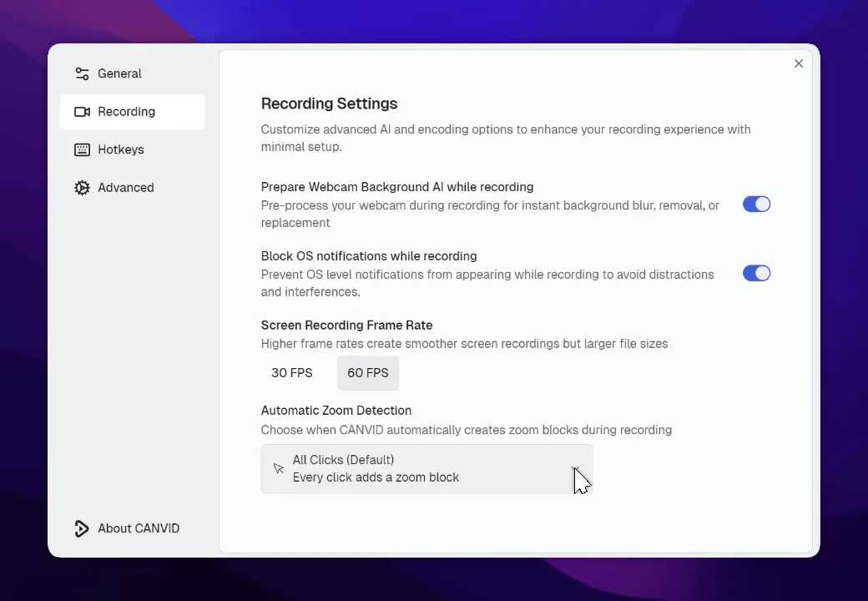Image resolution: width=868 pixels, height=601 pixels.
Task: Click the Recording camera icon in sidebar
Action: 82,112
